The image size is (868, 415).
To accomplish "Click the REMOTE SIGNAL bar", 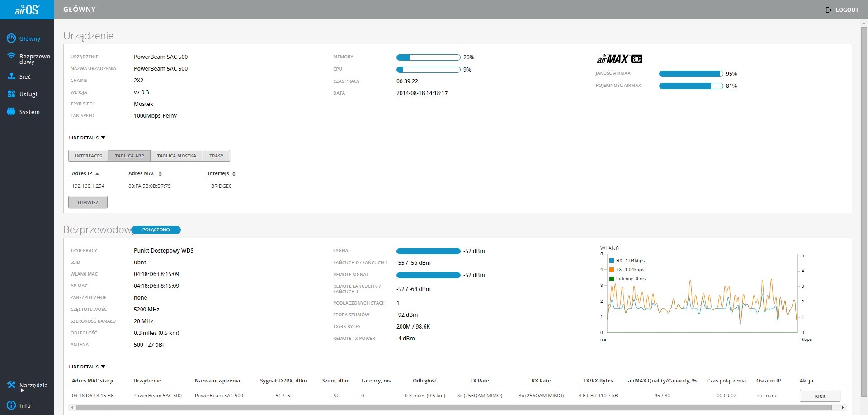I will pos(428,275).
